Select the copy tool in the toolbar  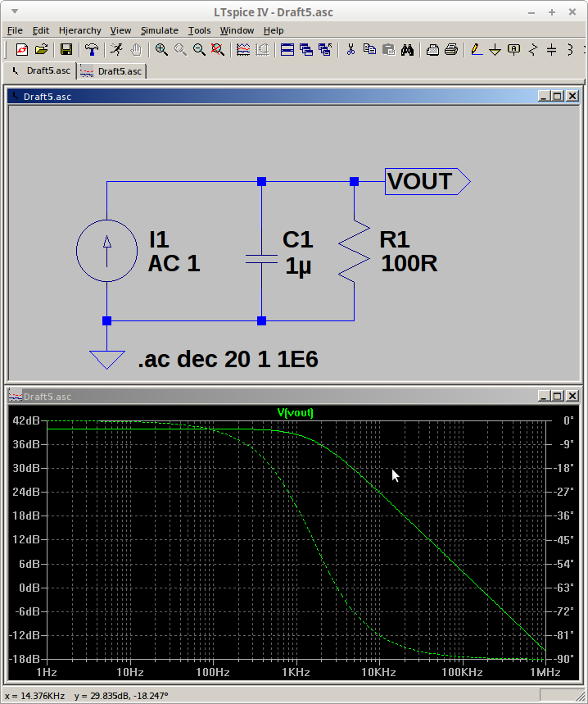[x=369, y=49]
